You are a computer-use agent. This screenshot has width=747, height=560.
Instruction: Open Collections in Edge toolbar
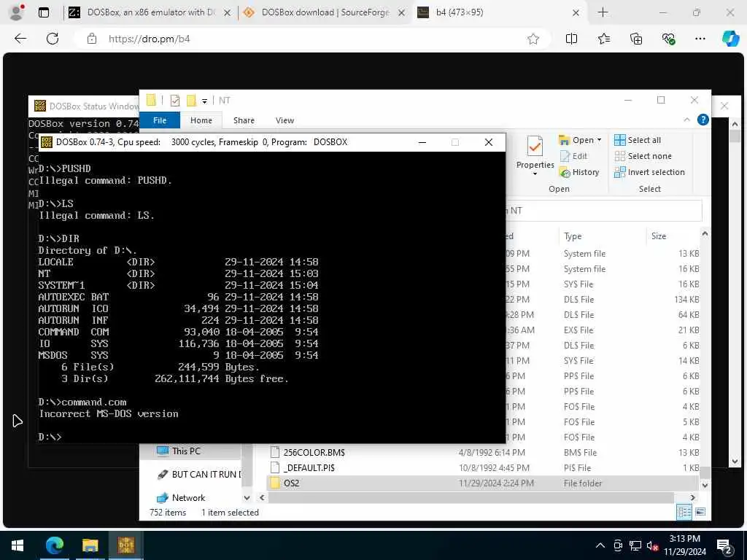click(636, 39)
